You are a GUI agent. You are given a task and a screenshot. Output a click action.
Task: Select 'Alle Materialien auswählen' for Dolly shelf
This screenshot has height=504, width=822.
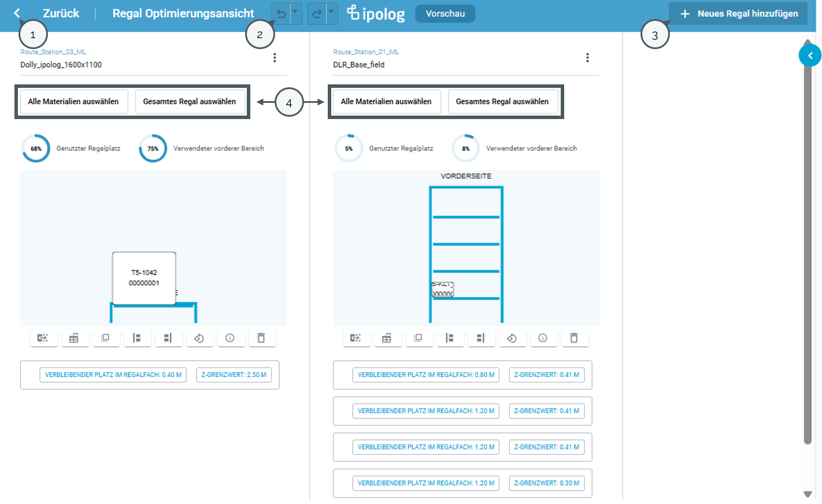[73, 102]
